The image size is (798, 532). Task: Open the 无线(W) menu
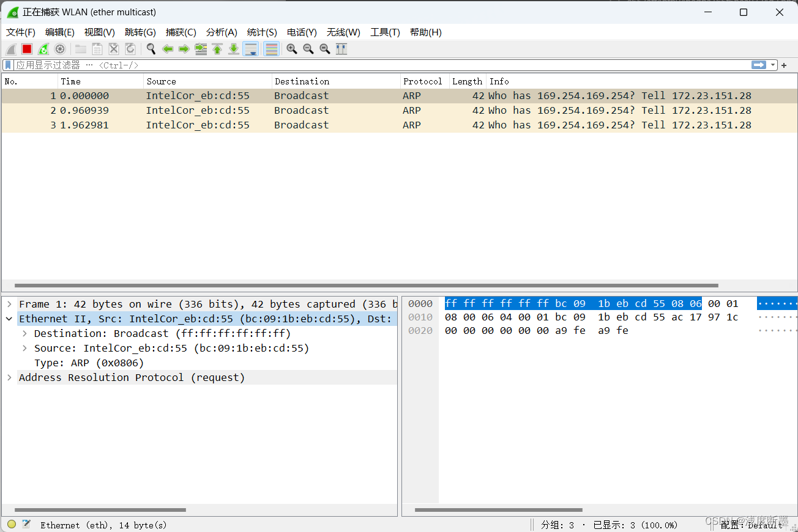coord(343,32)
